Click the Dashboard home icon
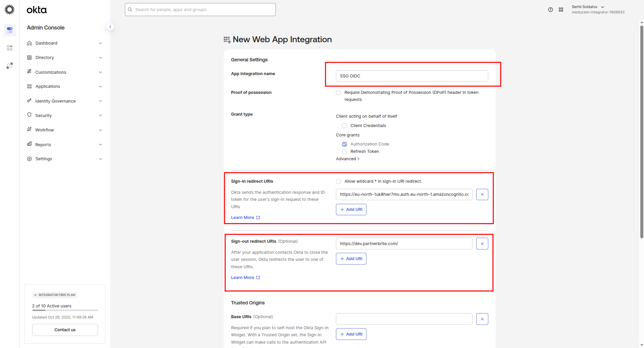Screen dimensions: 644x348 click(x=30, y=43)
